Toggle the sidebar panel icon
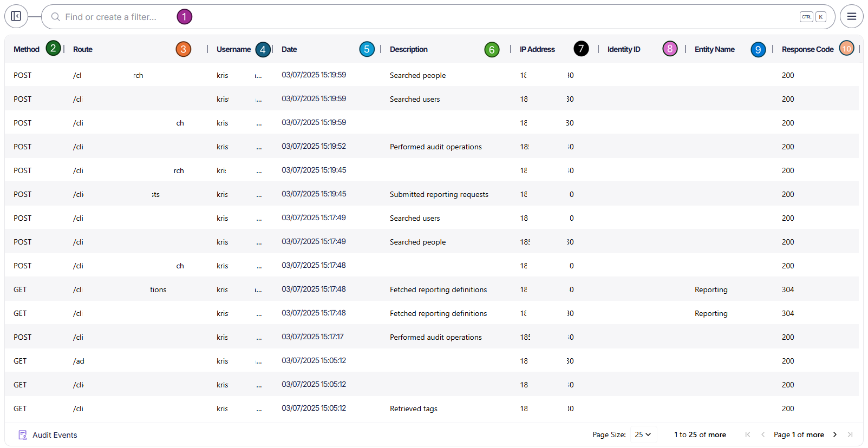This screenshot has height=448, width=868. [16, 16]
